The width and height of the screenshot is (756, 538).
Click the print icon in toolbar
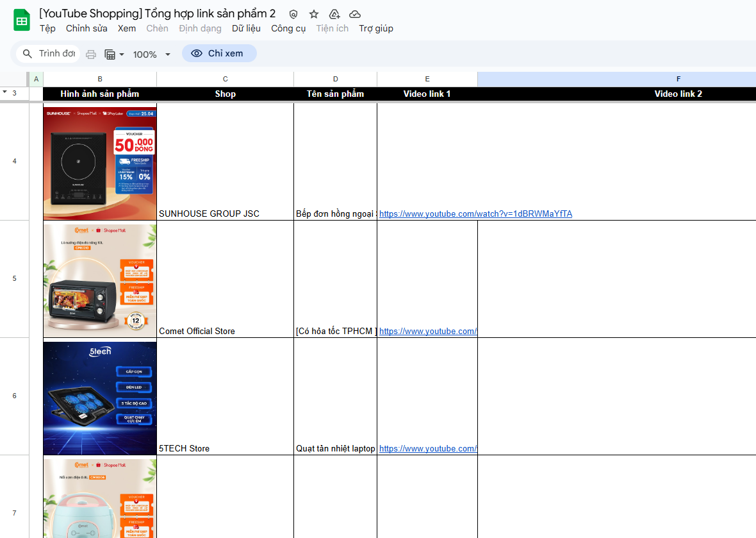pos(91,55)
